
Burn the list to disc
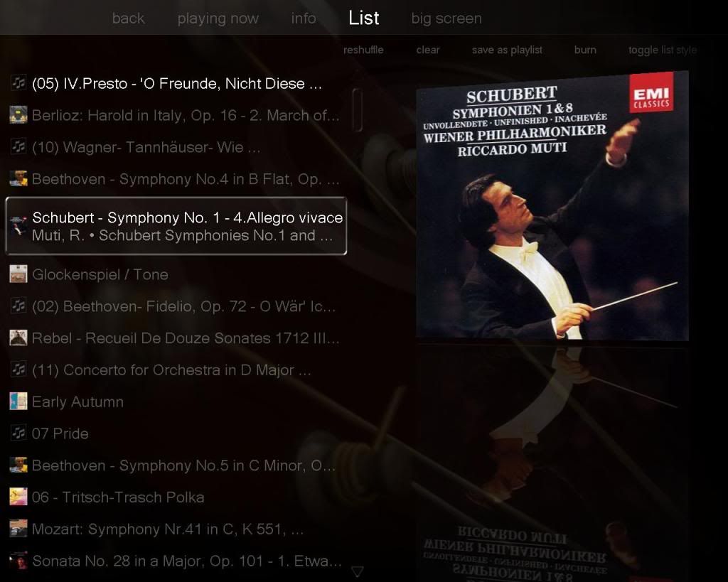[585, 50]
